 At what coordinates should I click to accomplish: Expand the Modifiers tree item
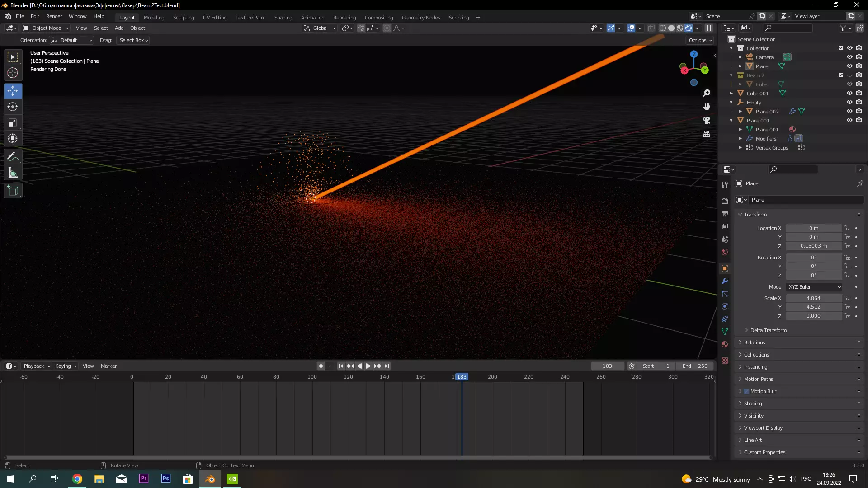[741, 139]
